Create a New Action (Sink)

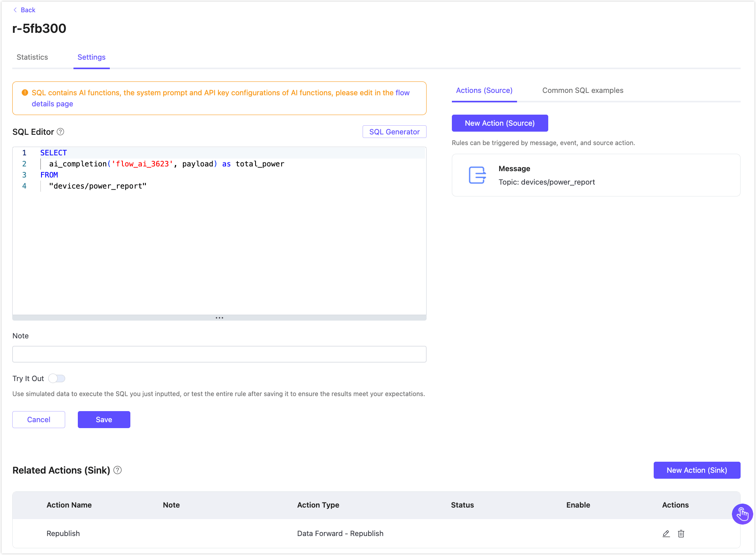click(x=696, y=470)
